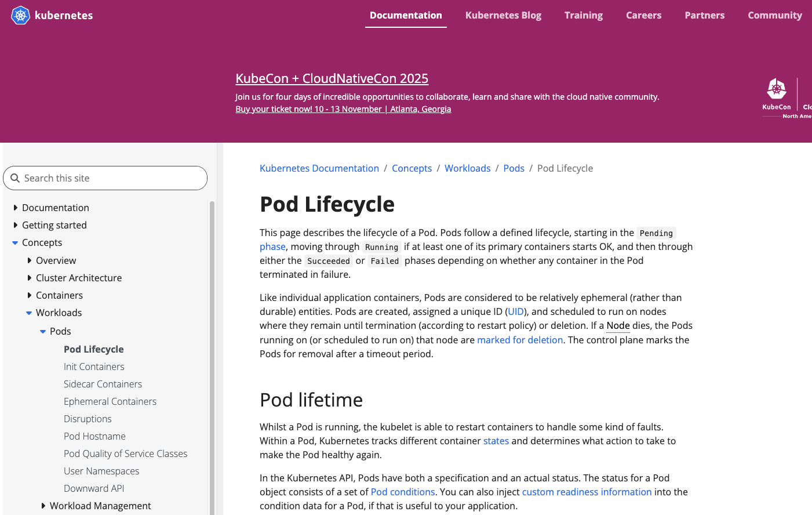The height and width of the screenshot is (515, 812).
Task: Open Disruptions in sidebar
Action: (88, 419)
